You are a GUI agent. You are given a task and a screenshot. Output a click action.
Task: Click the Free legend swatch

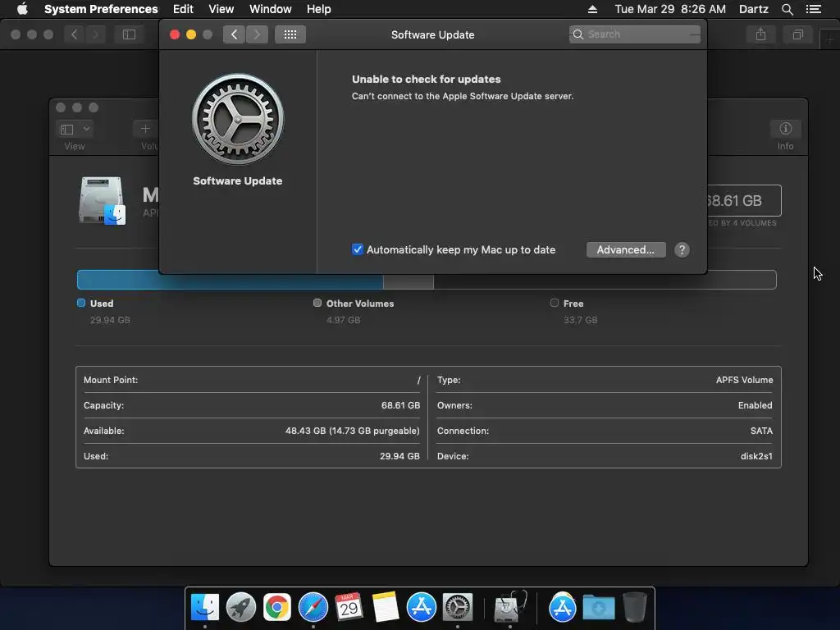click(x=554, y=304)
